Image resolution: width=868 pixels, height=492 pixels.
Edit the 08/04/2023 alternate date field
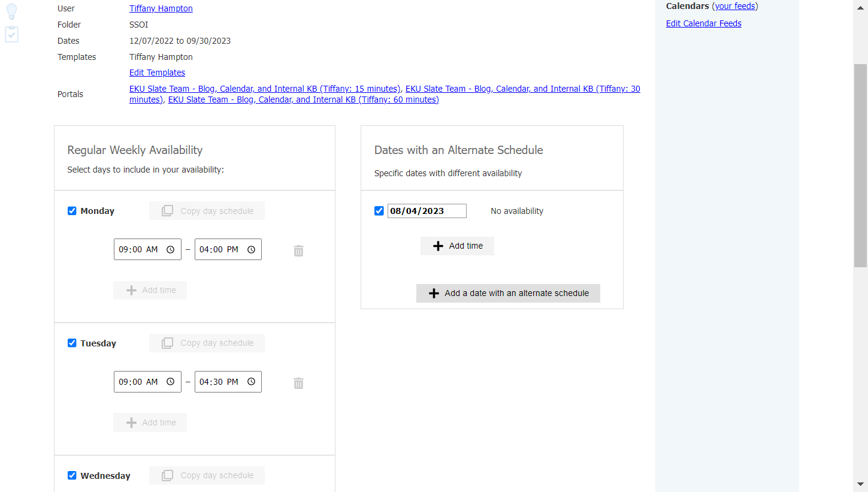pyautogui.click(x=427, y=211)
